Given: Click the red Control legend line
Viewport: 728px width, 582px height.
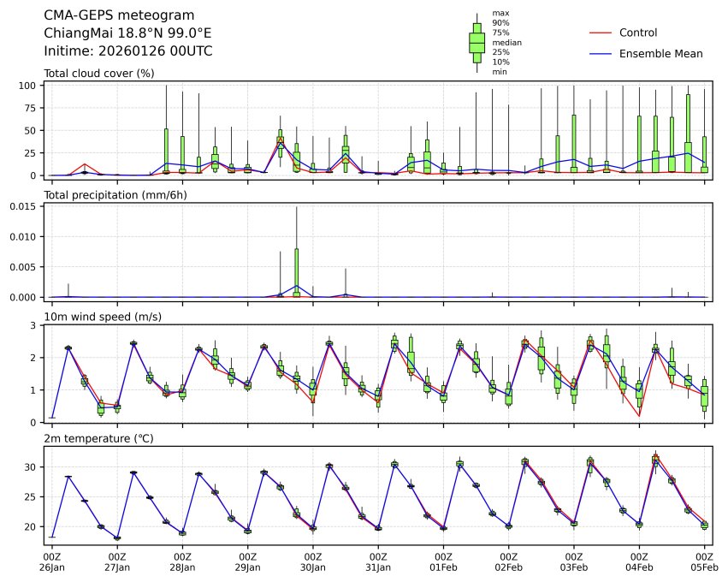Looking at the screenshot, I should [601, 33].
